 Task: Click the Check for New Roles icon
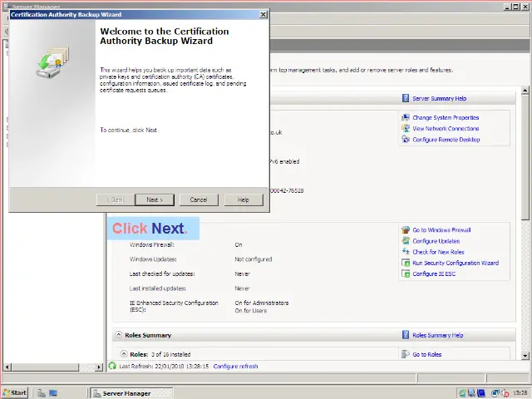tap(406, 251)
